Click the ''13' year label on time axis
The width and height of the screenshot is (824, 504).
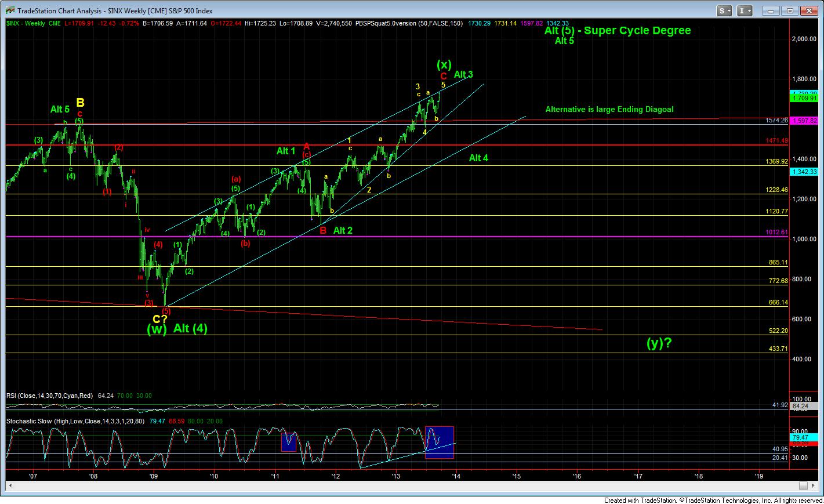(396, 476)
